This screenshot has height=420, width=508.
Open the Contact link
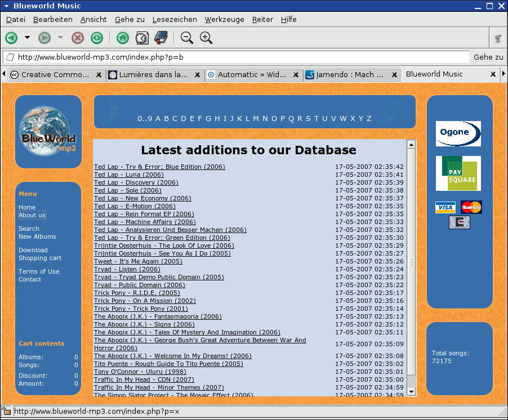tap(30, 279)
